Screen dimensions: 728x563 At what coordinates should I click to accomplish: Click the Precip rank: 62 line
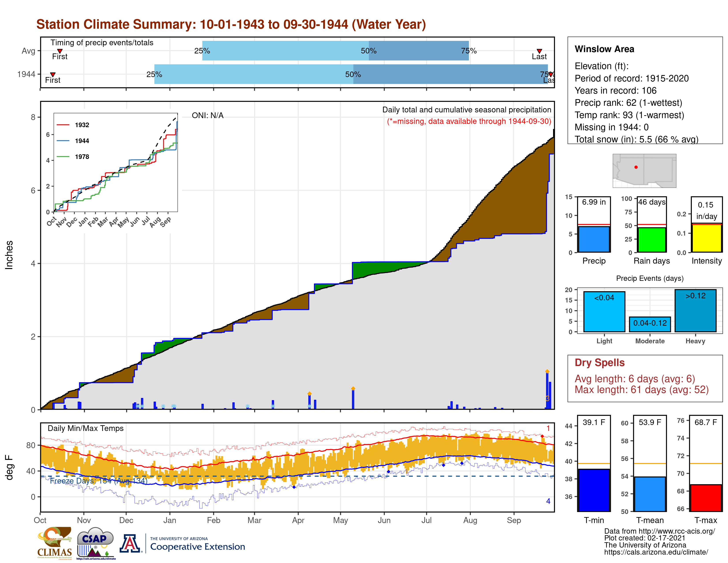628,103
